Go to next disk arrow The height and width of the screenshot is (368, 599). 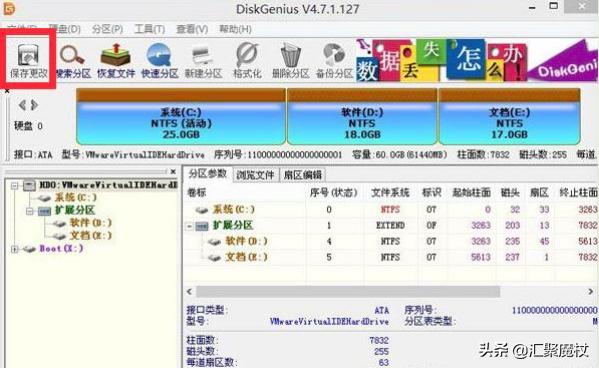(x=35, y=105)
